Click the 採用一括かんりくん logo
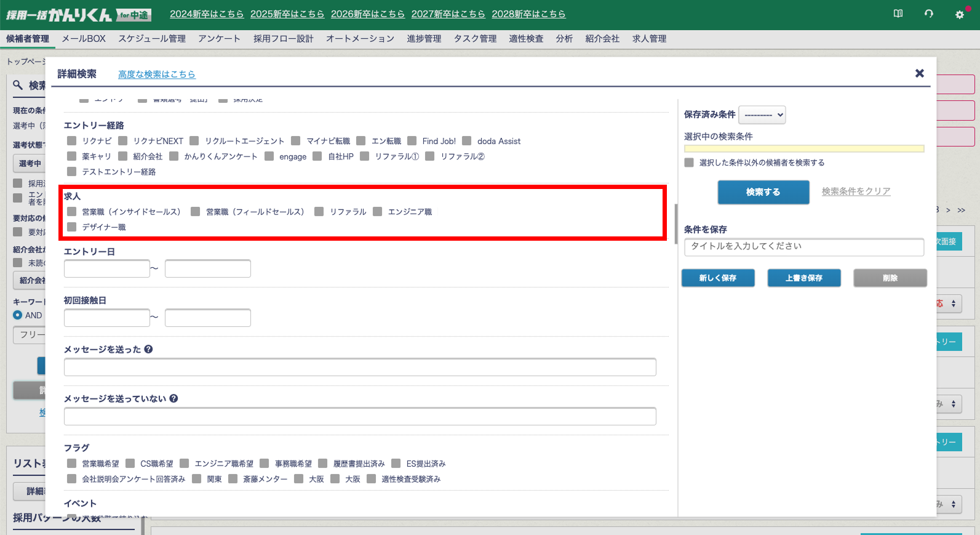This screenshot has width=980, height=535. click(78, 15)
